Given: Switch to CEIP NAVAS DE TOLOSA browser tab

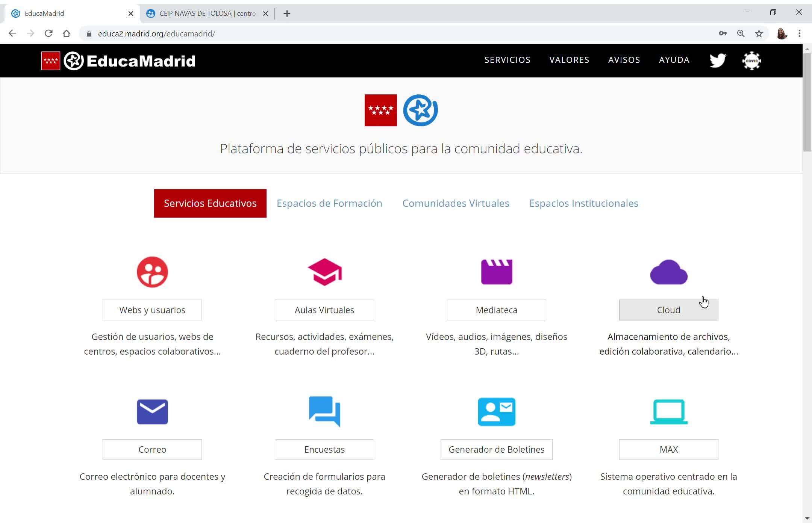Looking at the screenshot, I should click(x=207, y=14).
